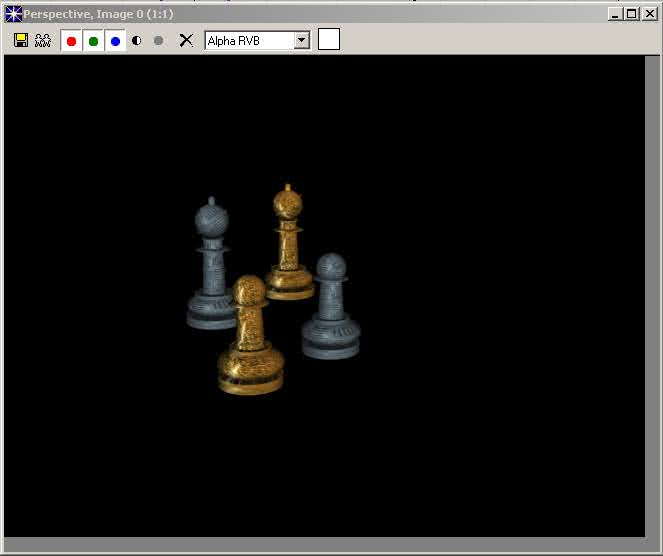Click the gold bishop at the back
Screen dimensions: 663x556
pyautogui.click(x=289, y=245)
